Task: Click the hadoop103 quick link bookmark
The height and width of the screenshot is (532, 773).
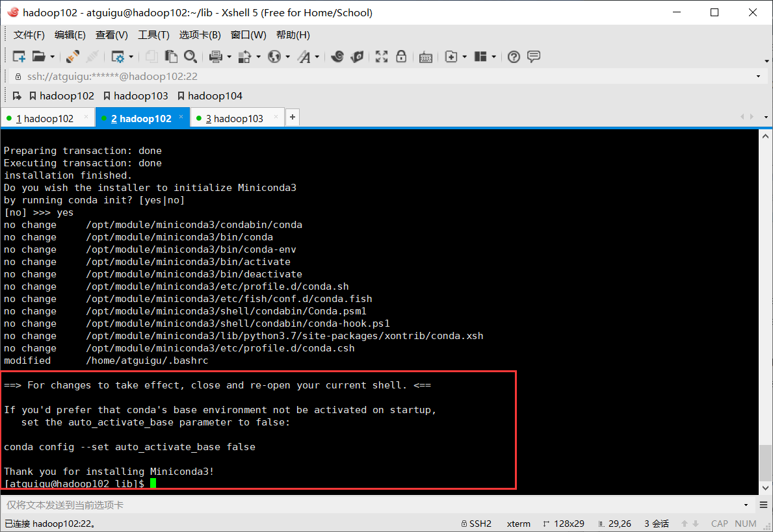Action: pos(136,96)
